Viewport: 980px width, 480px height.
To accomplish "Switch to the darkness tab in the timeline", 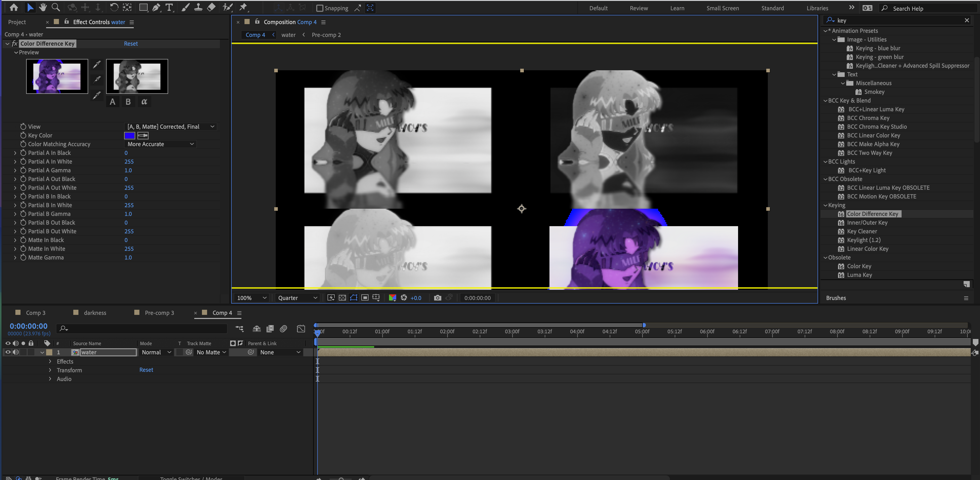I will click(95, 313).
